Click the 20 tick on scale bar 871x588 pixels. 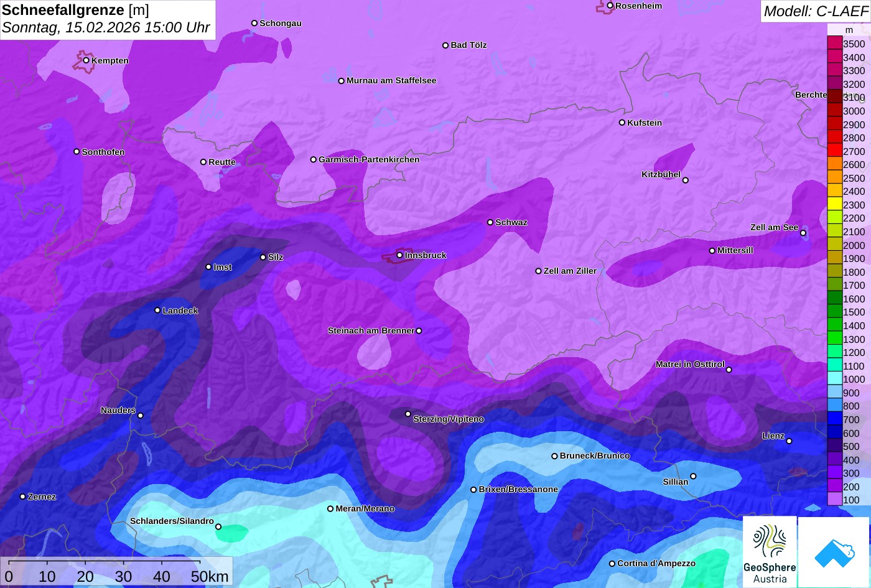point(85,576)
